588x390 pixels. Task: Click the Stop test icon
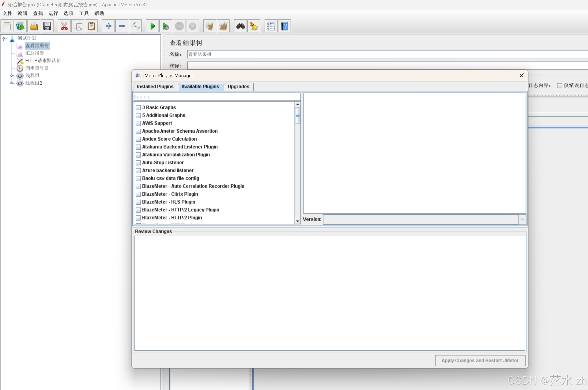[179, 26]
